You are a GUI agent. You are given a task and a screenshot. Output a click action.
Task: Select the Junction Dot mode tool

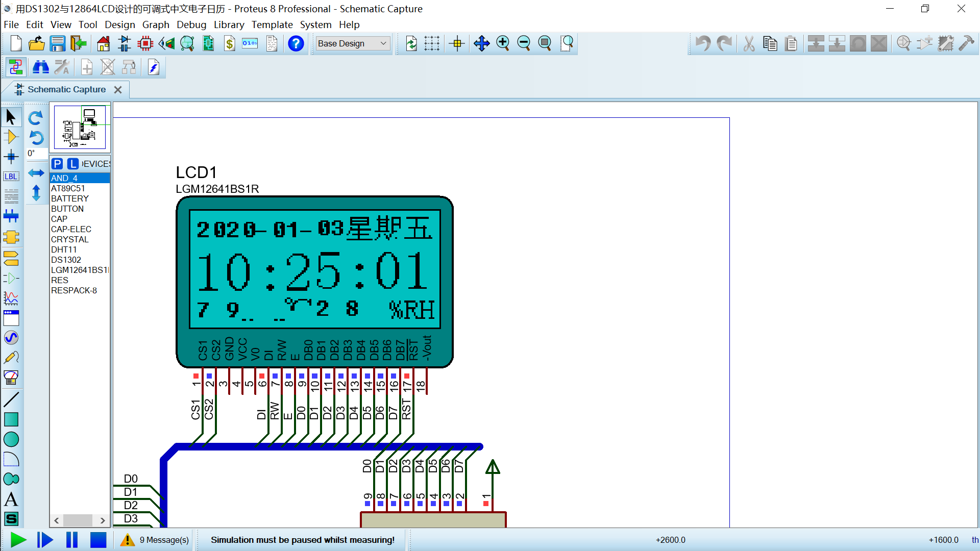[11, 157]
